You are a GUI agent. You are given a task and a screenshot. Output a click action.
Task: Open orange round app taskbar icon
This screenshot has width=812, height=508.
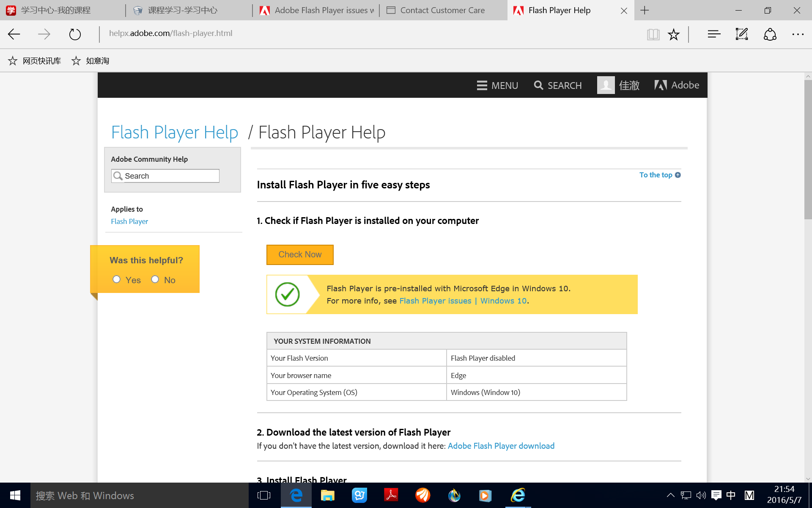coord(423,495)
